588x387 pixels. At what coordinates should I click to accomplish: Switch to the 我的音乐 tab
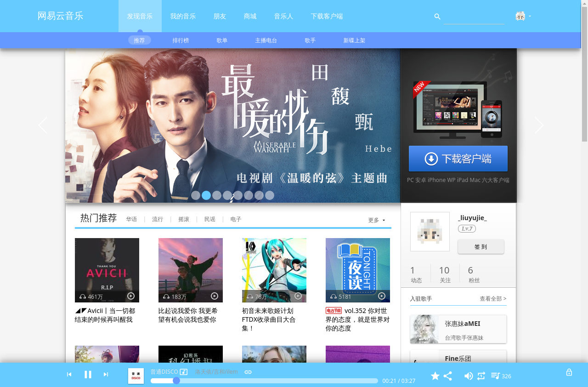coord(182,16)
